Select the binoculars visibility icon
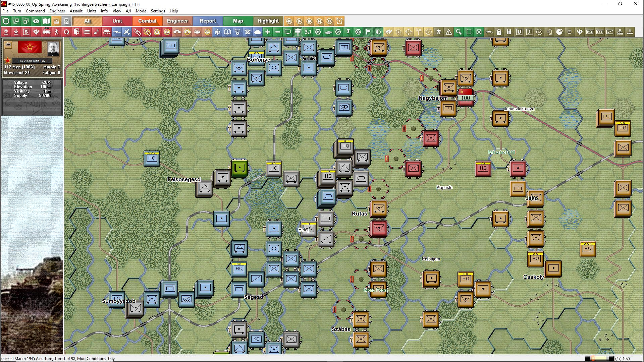The width and height of the screenshot is (644, 362). coord(106,32)
